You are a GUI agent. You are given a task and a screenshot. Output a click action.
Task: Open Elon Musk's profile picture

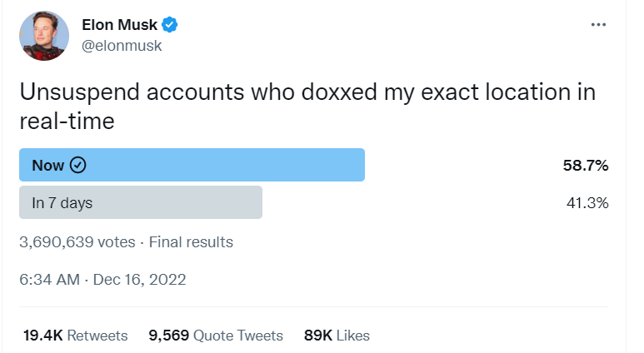[44, 36]
